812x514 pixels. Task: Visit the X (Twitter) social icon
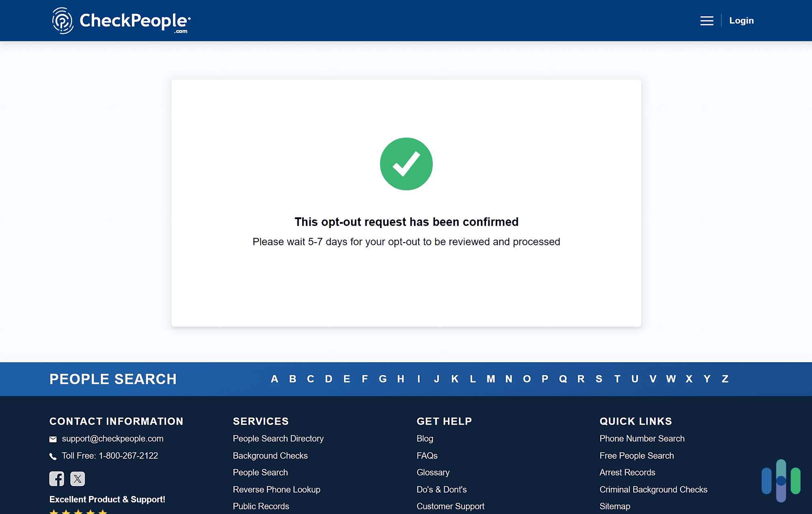pyautogui.click(x=77, y=479)
